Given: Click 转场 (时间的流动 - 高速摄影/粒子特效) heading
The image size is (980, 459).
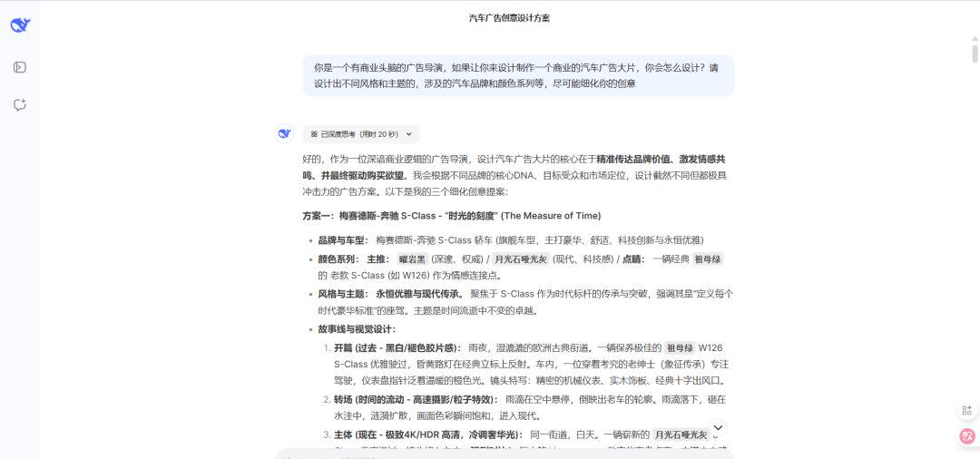Looking at the screenshot, I should (416, 399).
